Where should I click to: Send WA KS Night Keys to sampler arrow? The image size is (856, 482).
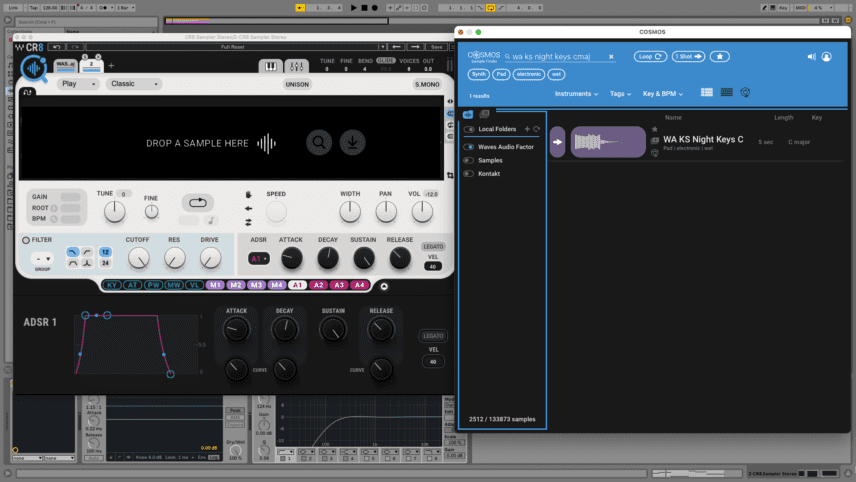pyautogui.click(x=557, y=142)
